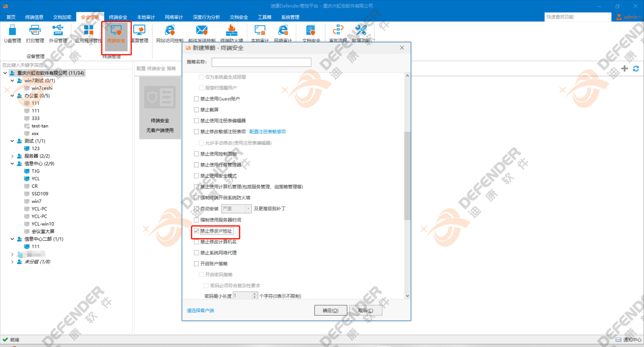Open 通知中心 notification center
The height and width of the screenshot is (347, 644).
(x=628, y=339)
